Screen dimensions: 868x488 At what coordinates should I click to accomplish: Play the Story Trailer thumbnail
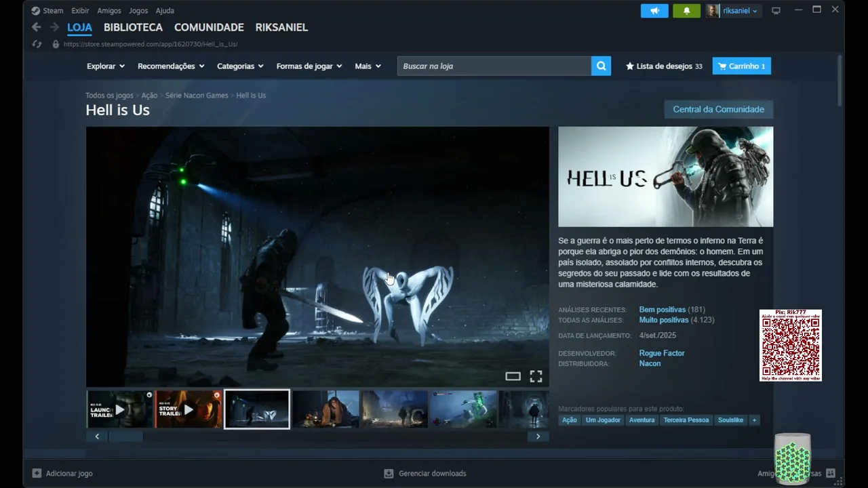tap(189, 409)
